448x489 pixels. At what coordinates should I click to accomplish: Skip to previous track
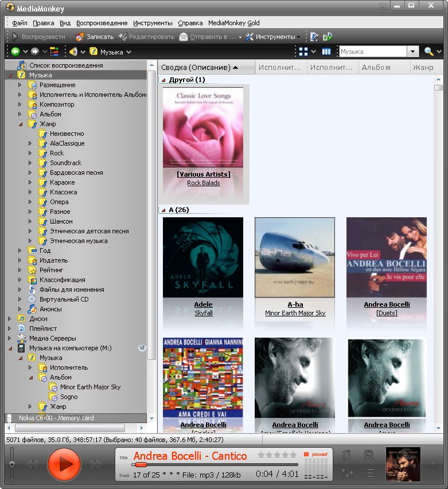(x=32, y=464)
